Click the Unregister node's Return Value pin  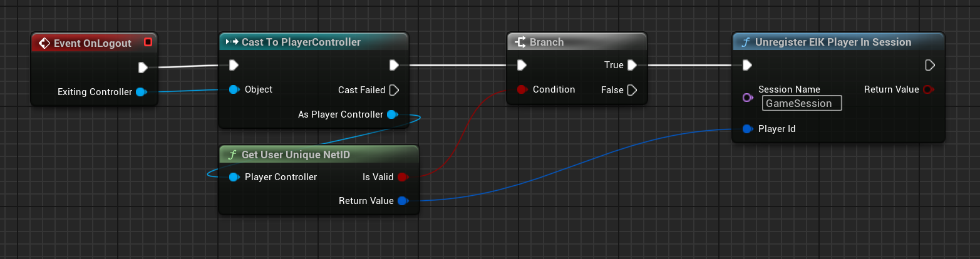(928, 90)
